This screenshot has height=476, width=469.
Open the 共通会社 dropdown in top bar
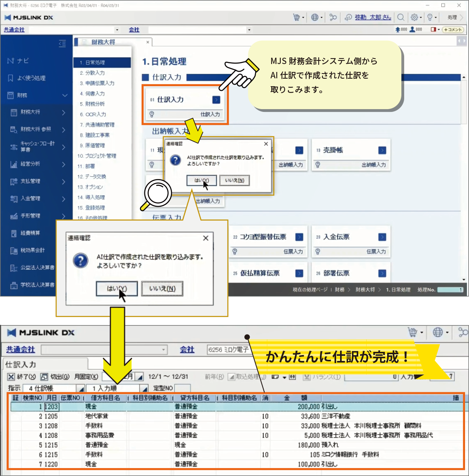(117, 30)
